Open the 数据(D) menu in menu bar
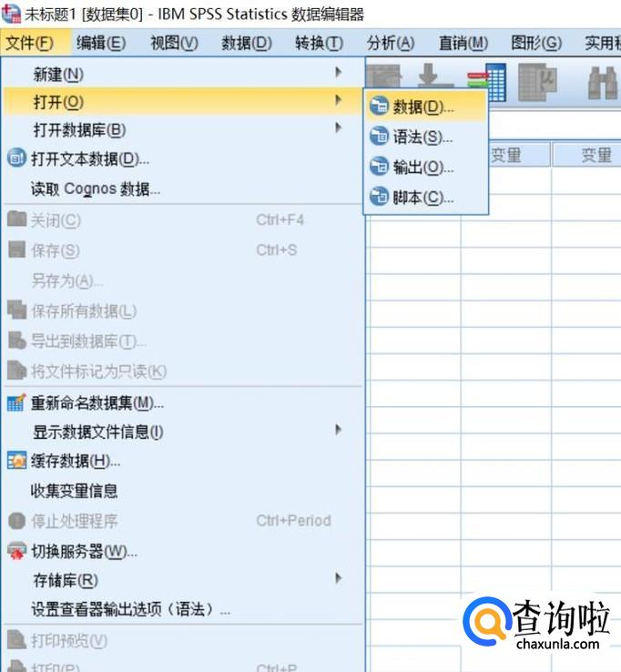The width and height of the screenshot is (621, 672). pyautogui.click(x=247, y=43)
